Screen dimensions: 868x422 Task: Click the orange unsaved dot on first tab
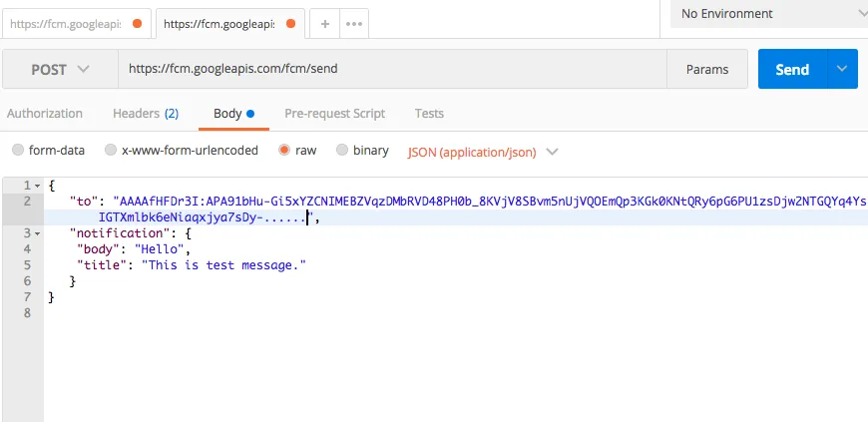pyautogui.click(x=138, y=24)
